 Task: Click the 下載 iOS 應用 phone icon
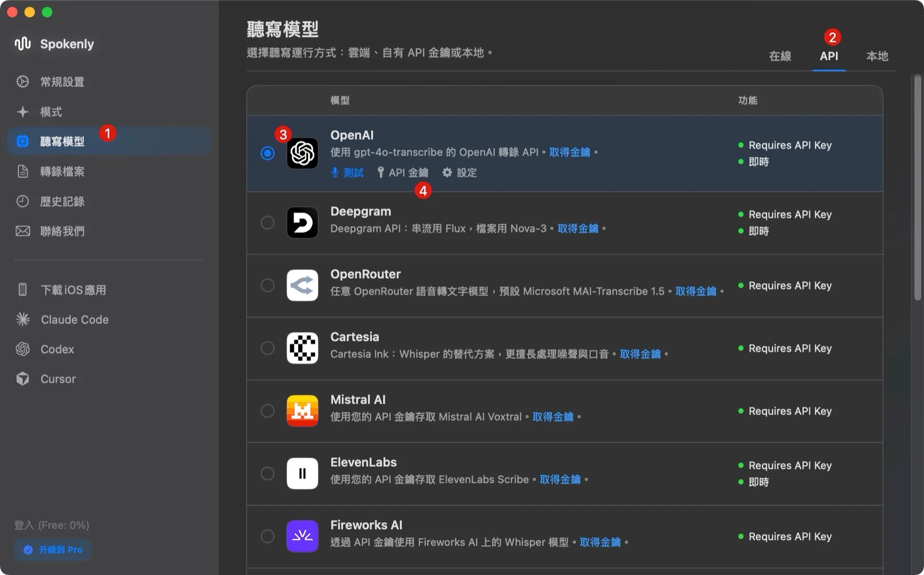(23, 290)
